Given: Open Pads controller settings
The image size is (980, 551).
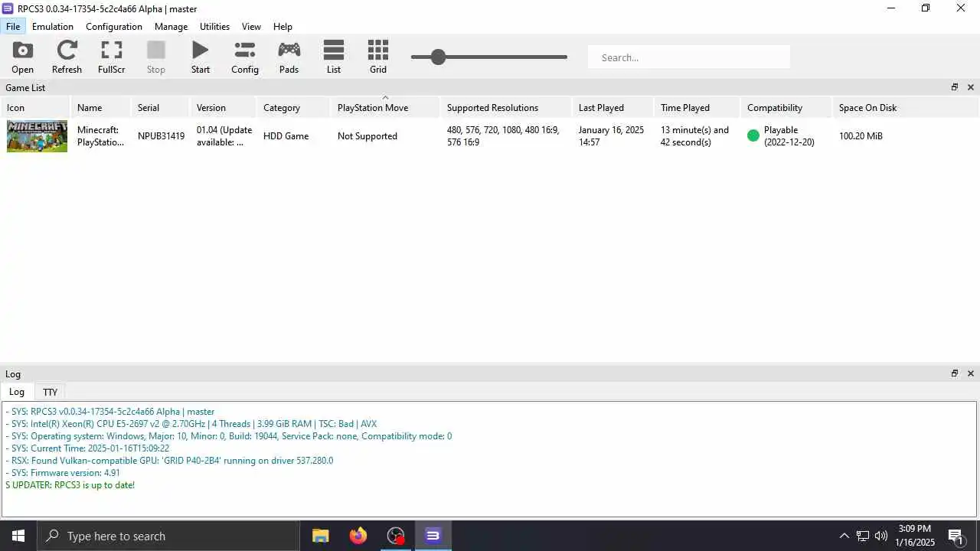Looking at the screenshot, I should click(289, 57).
